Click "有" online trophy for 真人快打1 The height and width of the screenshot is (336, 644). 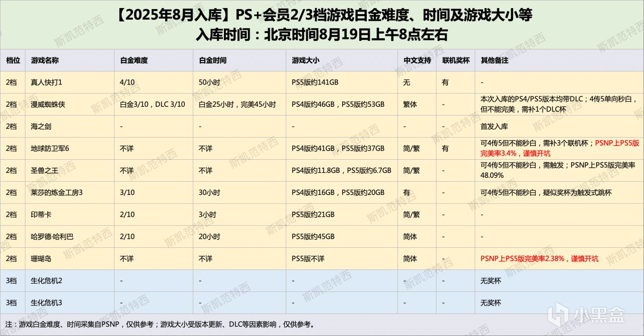[445, 82]
